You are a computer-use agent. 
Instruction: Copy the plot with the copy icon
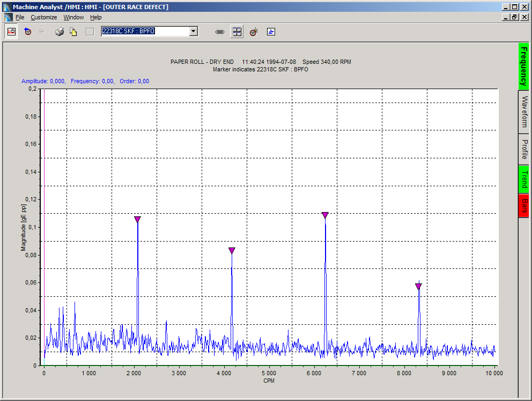coord(73,32)
